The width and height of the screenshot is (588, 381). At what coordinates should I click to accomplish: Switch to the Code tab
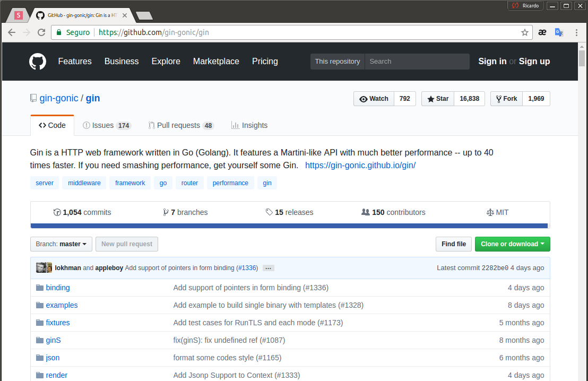52,125
